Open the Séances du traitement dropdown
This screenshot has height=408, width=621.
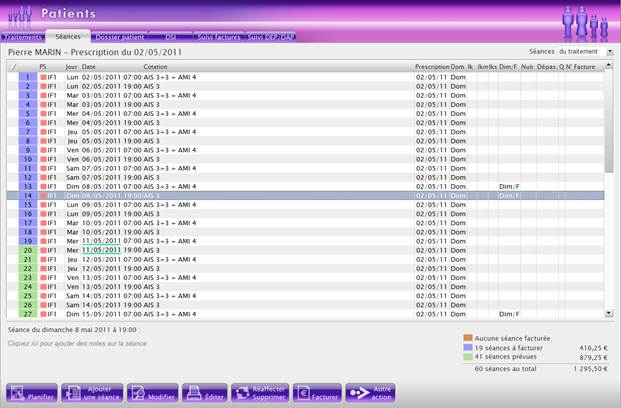(566, 51)
